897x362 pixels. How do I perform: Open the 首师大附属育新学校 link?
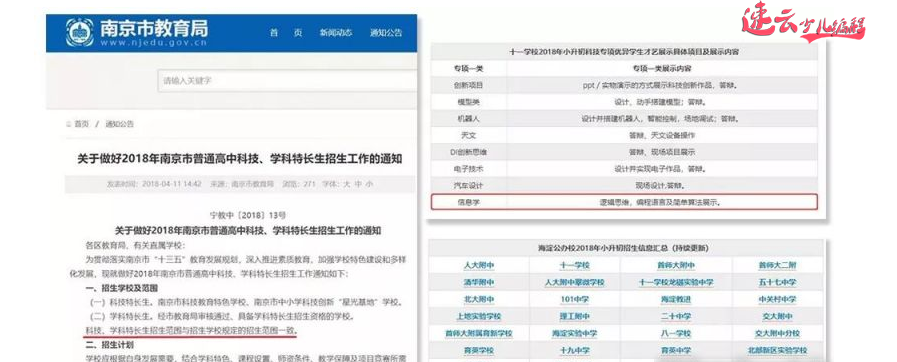click(478, 333)
